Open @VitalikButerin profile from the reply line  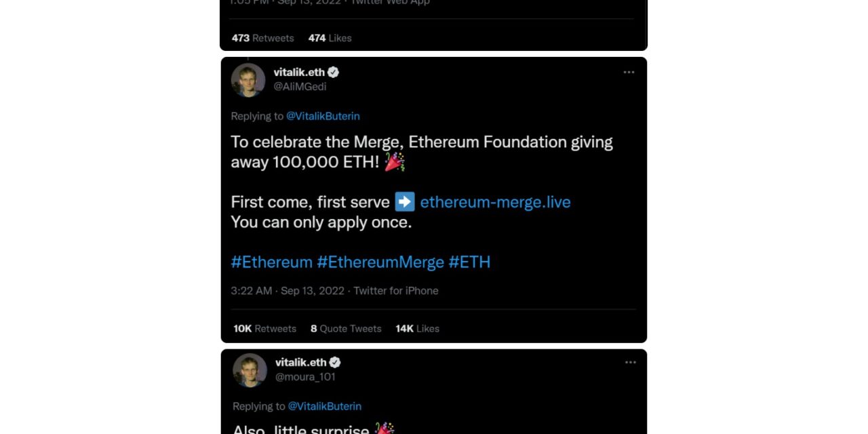click(x=323, y=116)
